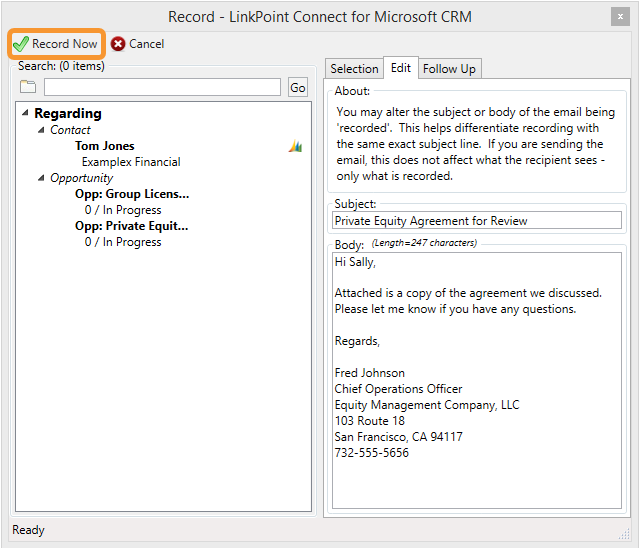This screenshot has width=641, height=550.
Task: Select the Tom Jones contact
Action: (105, 146)
